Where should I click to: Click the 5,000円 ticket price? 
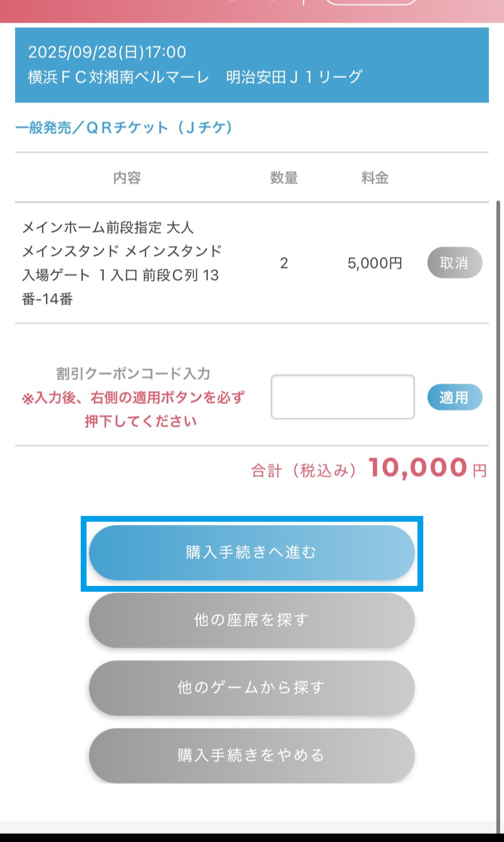(x=375, y=263)
